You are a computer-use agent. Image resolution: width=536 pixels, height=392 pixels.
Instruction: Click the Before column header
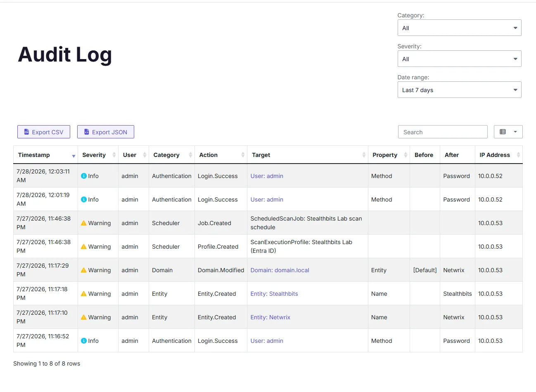pos(424,155)
